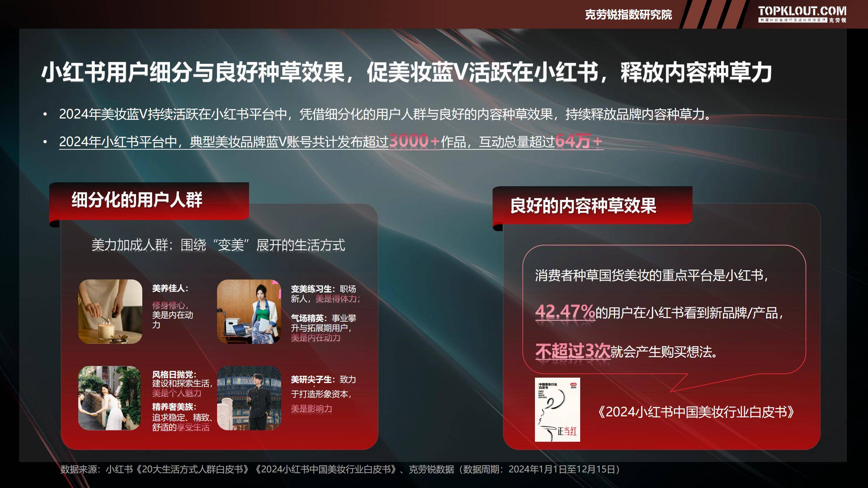Click the candle-lighting photo thumbnail

pyautogui.click(x=110, y=312)
